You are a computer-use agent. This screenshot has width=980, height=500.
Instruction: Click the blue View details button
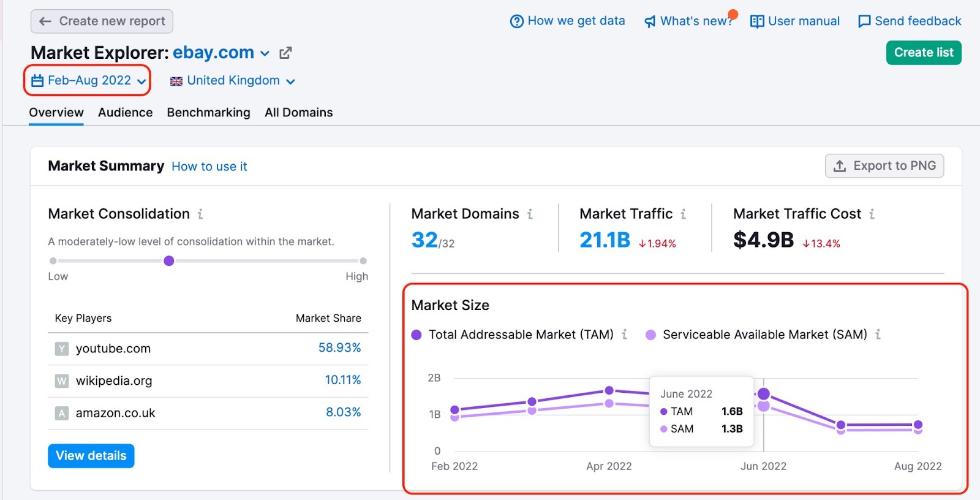[91, 456]
